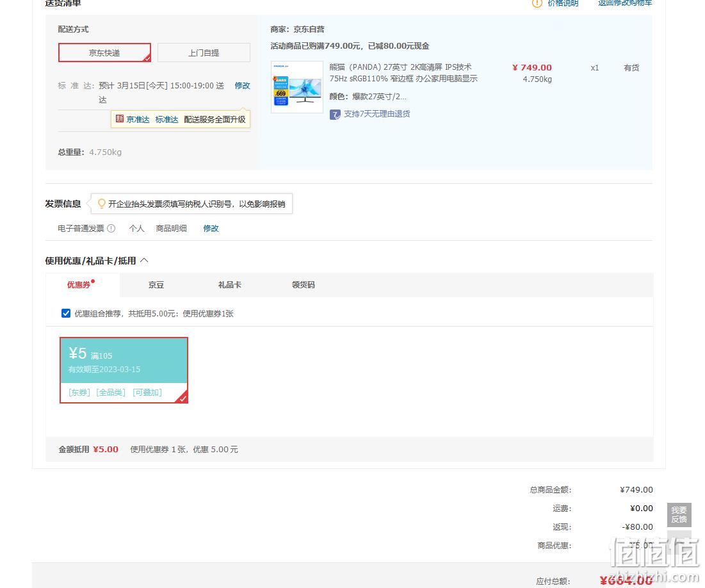Select the ¥5 满105 coupon card

[124, 370]
